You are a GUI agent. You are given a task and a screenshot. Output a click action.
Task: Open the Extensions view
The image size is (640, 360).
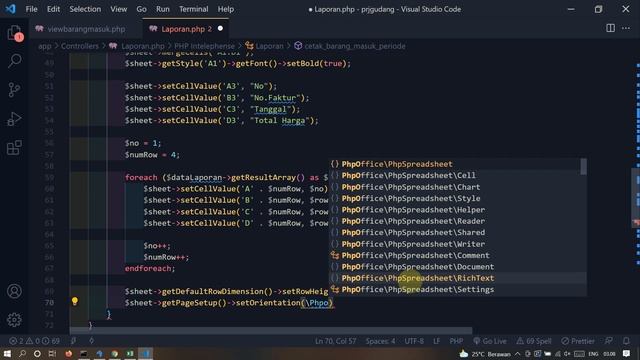pyautogui.click(x=14, y=148)
